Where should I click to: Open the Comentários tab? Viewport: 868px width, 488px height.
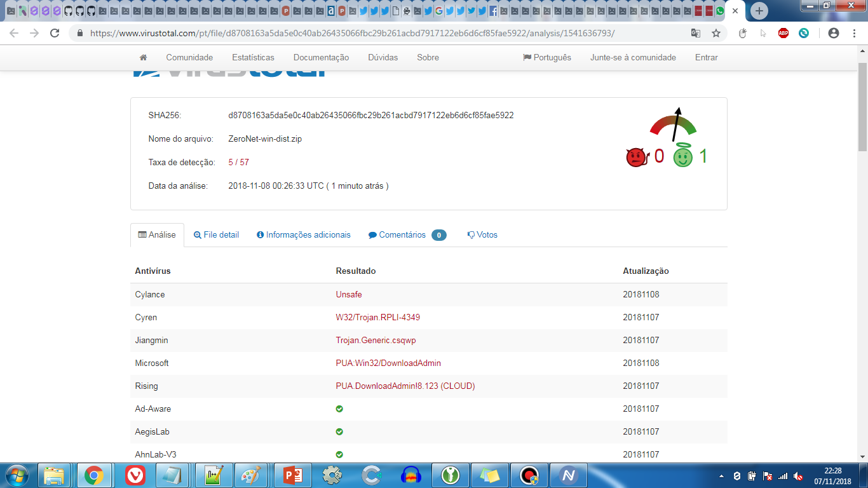(x=407, y=235)
